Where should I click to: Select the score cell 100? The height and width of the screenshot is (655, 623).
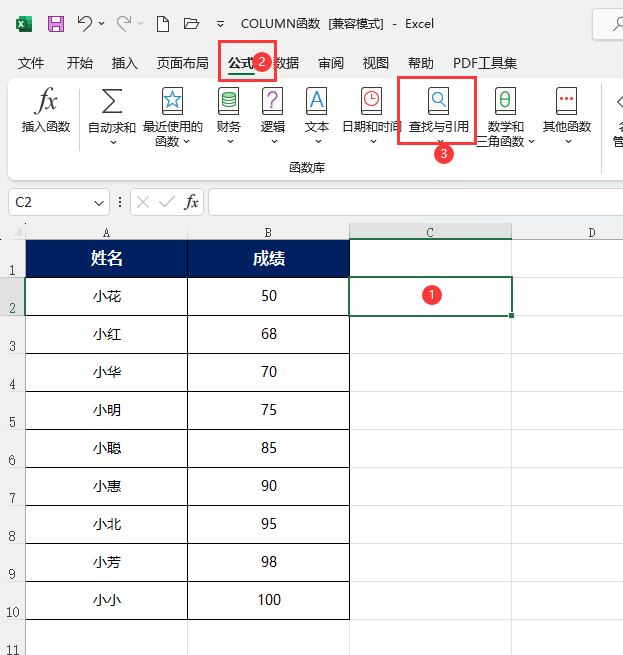(268, 601)
